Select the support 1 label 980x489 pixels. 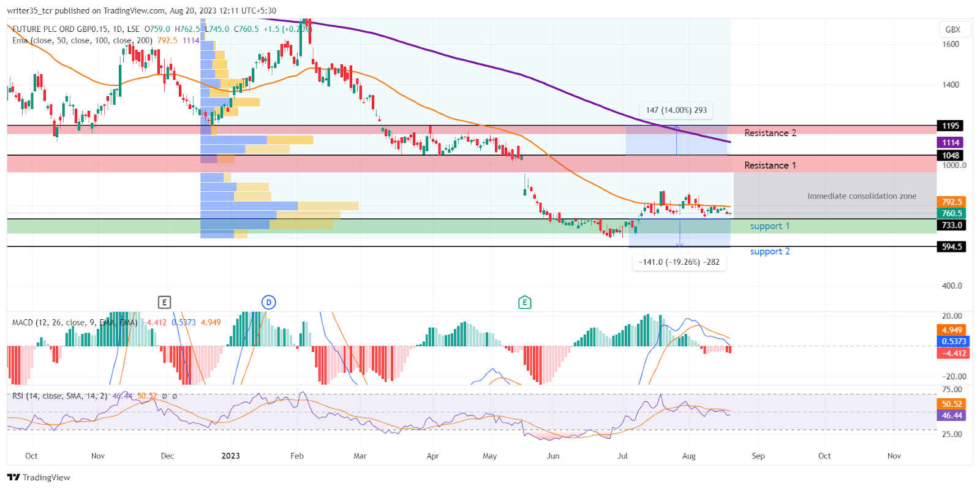tap(770, 226)
